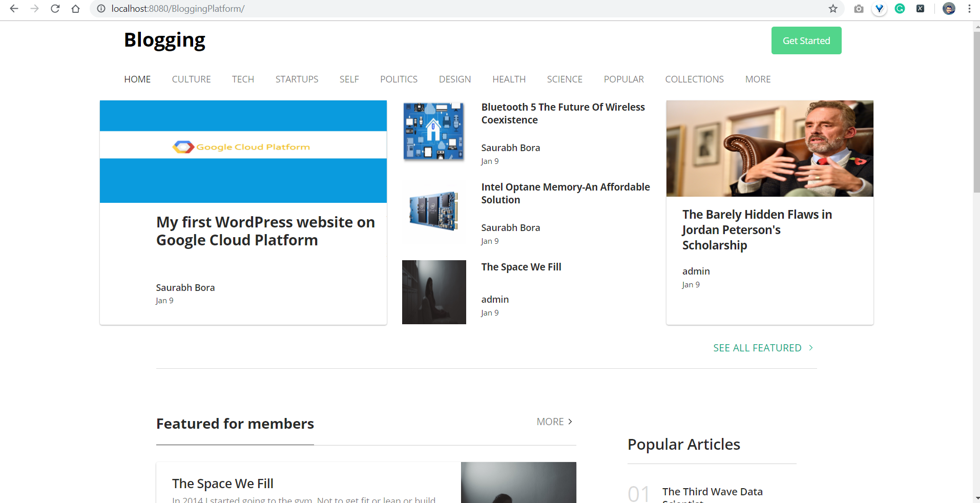This screenshot has height=503, width=980.
Task: Click Jan 9 date under Jordan Peterson article
Action: [691, 285]
